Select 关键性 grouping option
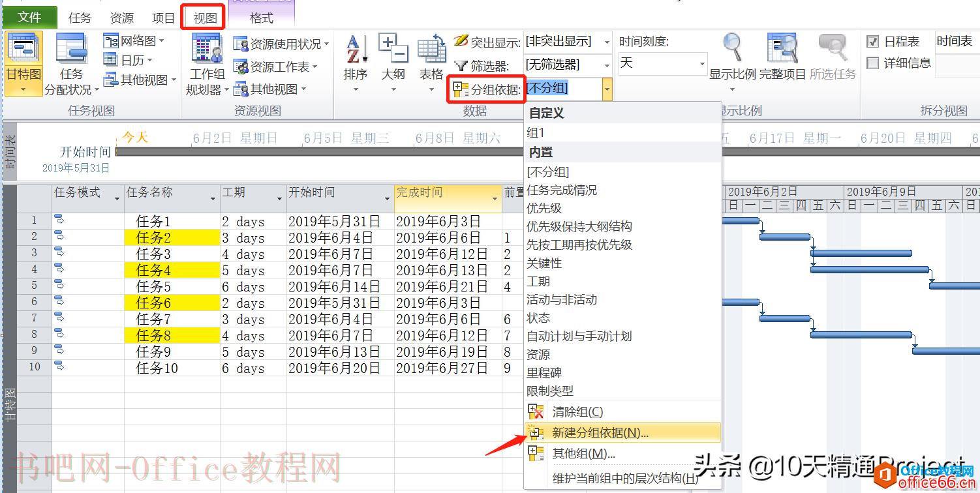Viewport: 980px width, 493px height. coord(623,263)
